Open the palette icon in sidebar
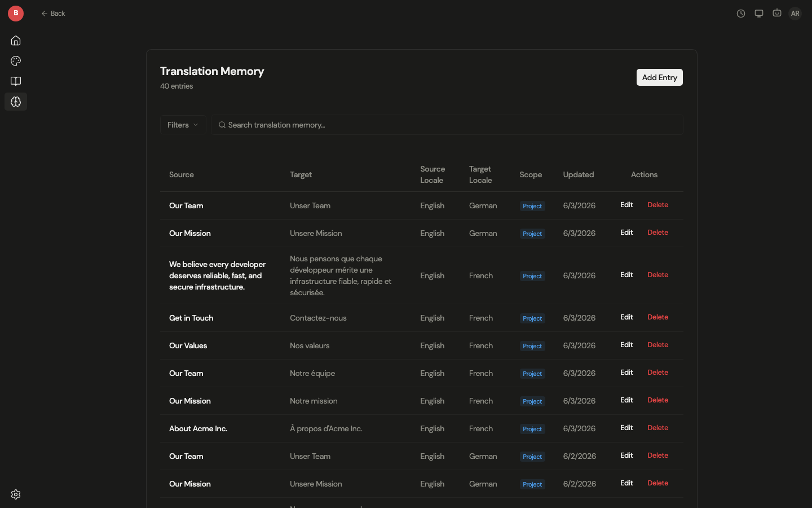 16,61
